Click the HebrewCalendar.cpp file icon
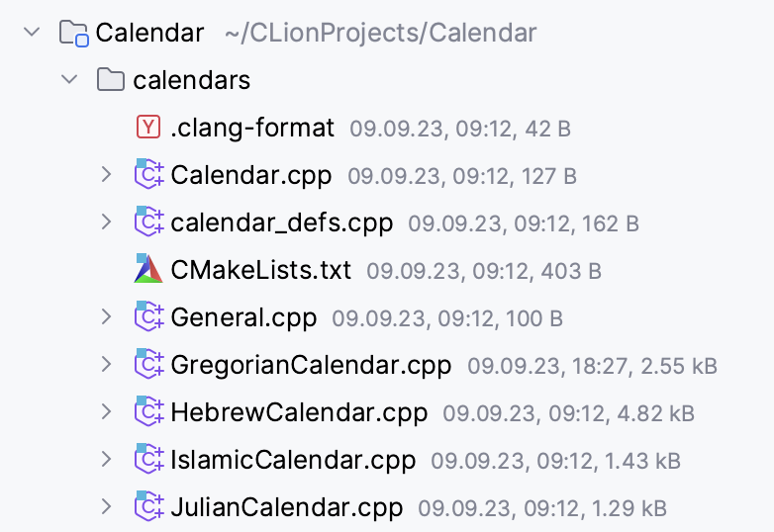Viewport: 774px width, 532px height. click(147, 412)
